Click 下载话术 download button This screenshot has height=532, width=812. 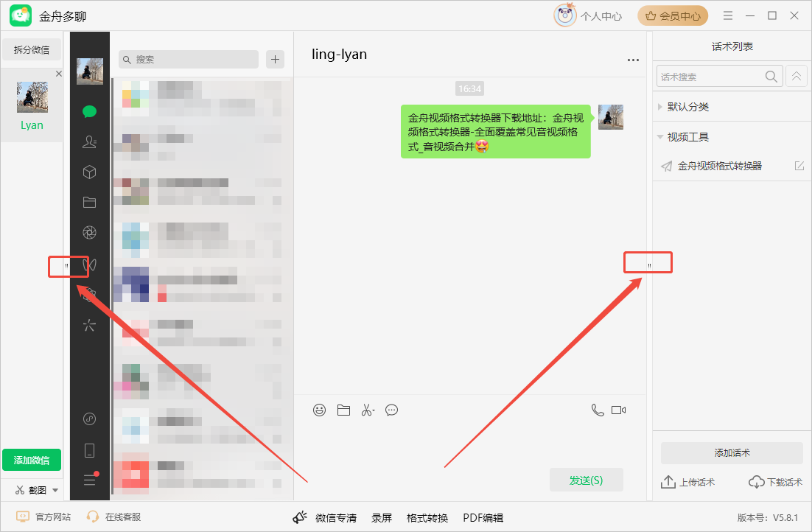pos(775,482)
